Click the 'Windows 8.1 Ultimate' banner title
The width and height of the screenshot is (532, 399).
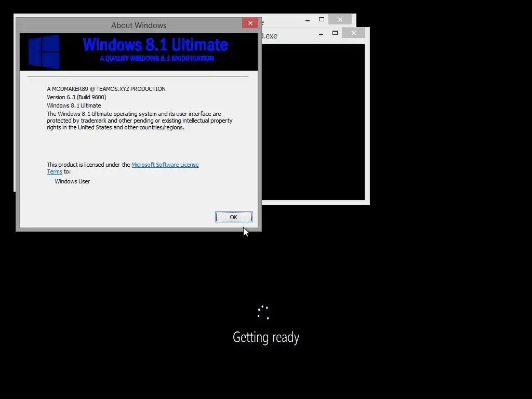click(155, 45)
